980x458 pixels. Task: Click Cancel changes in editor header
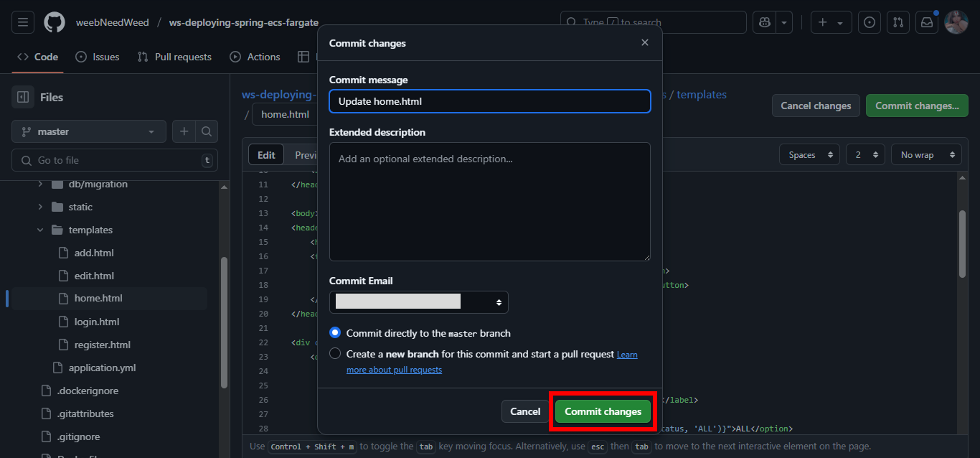pos(816,106)
